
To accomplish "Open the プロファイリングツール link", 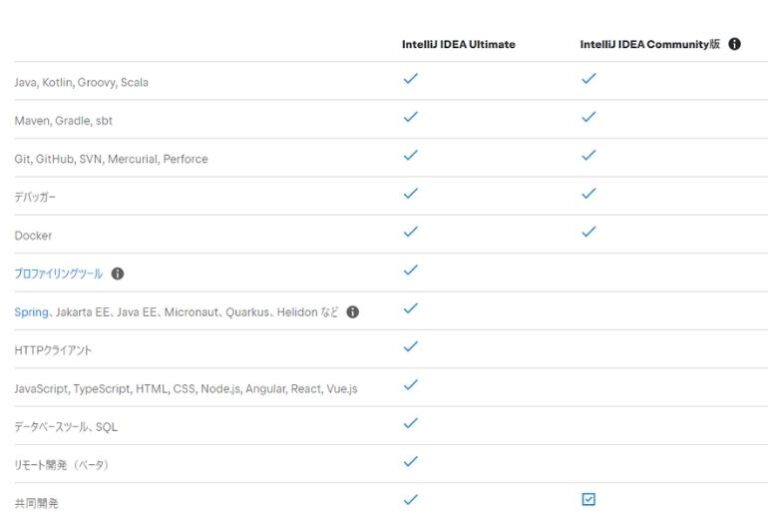I will 58,274.
